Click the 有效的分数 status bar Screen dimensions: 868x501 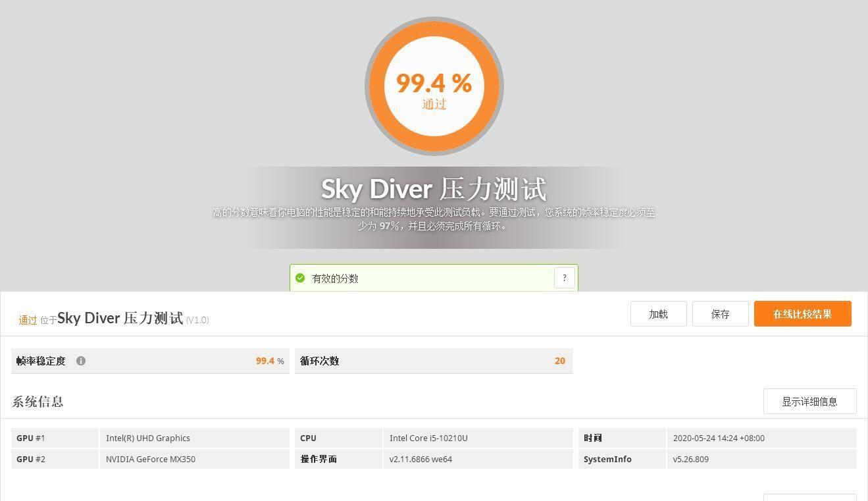[434, 278]
